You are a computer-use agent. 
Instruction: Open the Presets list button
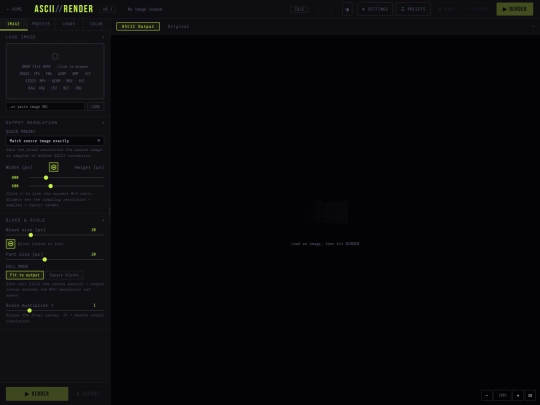(413, 9)
